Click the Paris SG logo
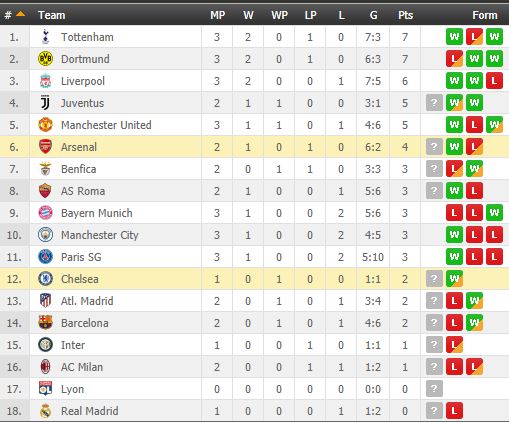The width and height of the screenshot is (509, 423). pyautogui.click(x=45, y=257)
